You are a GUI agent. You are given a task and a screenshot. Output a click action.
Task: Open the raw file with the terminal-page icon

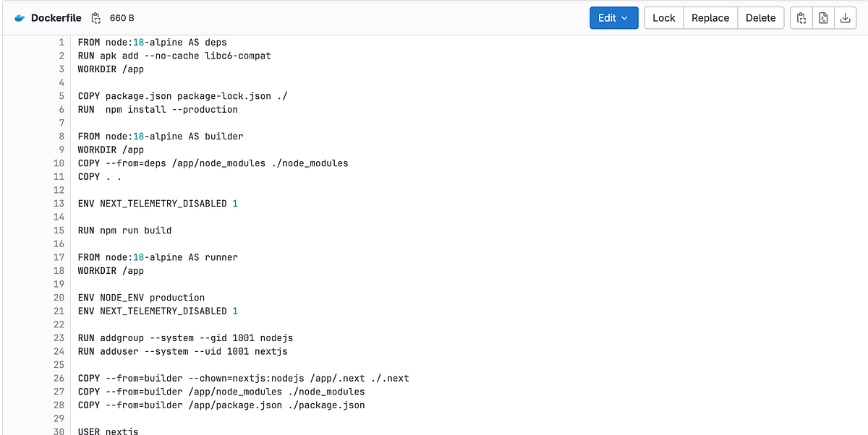click(823, 17)
